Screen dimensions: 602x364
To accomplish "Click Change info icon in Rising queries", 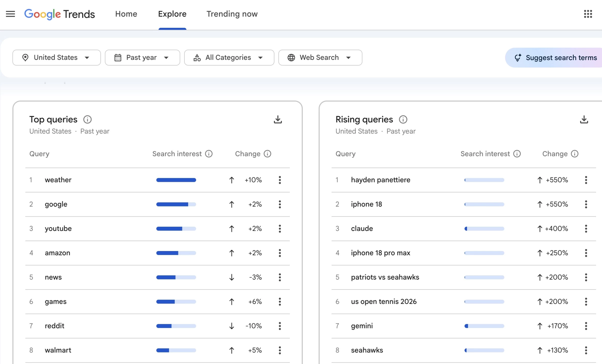I will click(575, 154).
